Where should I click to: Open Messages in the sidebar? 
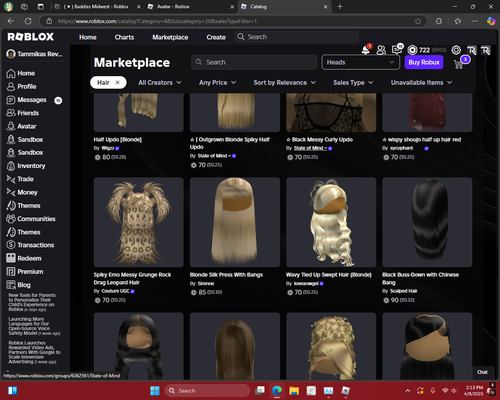click(x=32, y=100)
